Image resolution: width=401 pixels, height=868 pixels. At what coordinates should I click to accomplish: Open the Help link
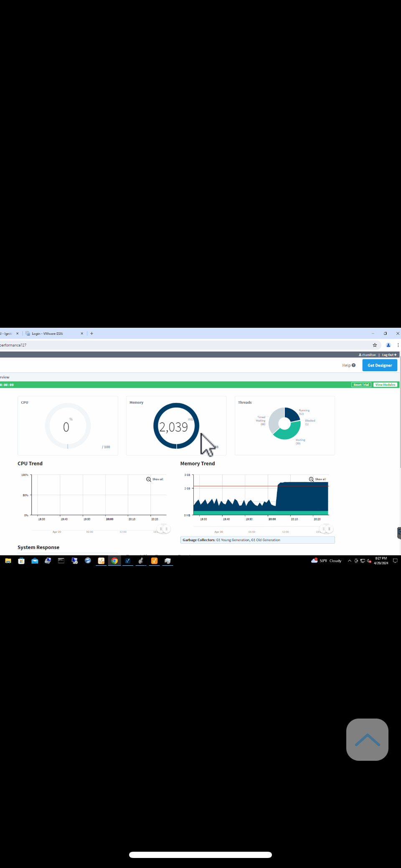[349, 365]
